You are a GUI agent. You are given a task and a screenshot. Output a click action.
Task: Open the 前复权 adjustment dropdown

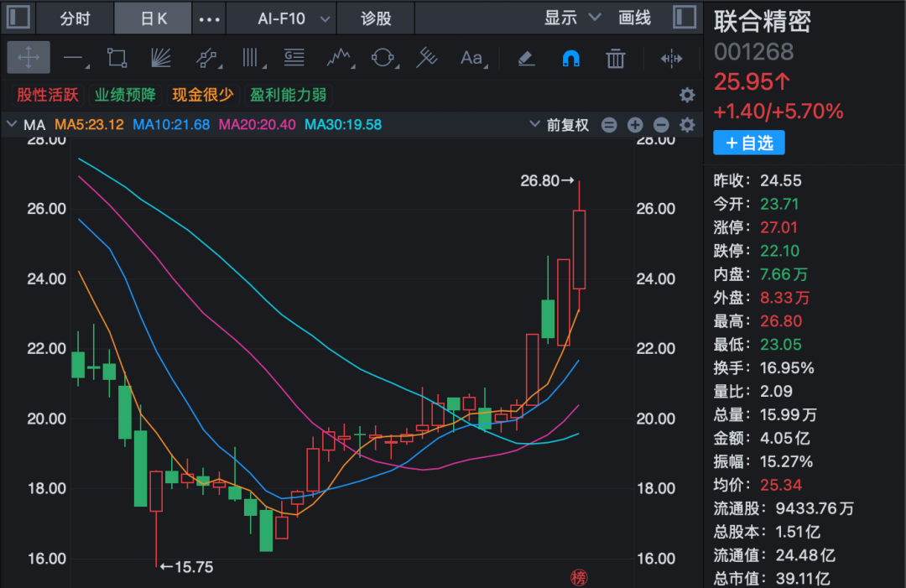point(559,125)
